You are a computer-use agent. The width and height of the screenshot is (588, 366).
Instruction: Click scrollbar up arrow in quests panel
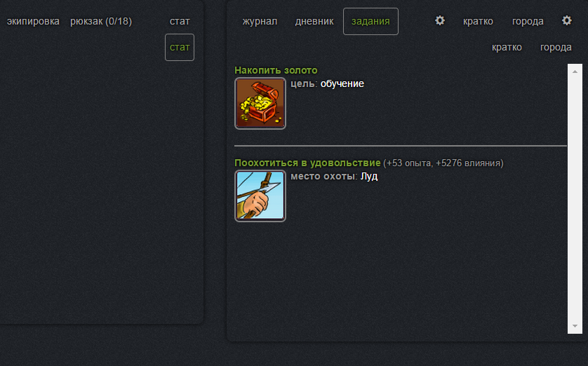click(x=575, y=72)
